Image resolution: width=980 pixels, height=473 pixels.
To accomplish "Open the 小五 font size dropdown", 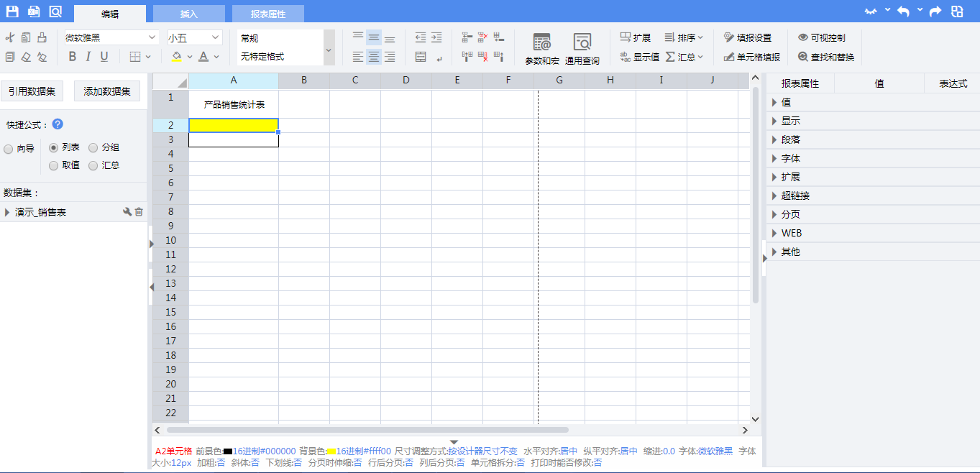I will (x=195, y=37).
